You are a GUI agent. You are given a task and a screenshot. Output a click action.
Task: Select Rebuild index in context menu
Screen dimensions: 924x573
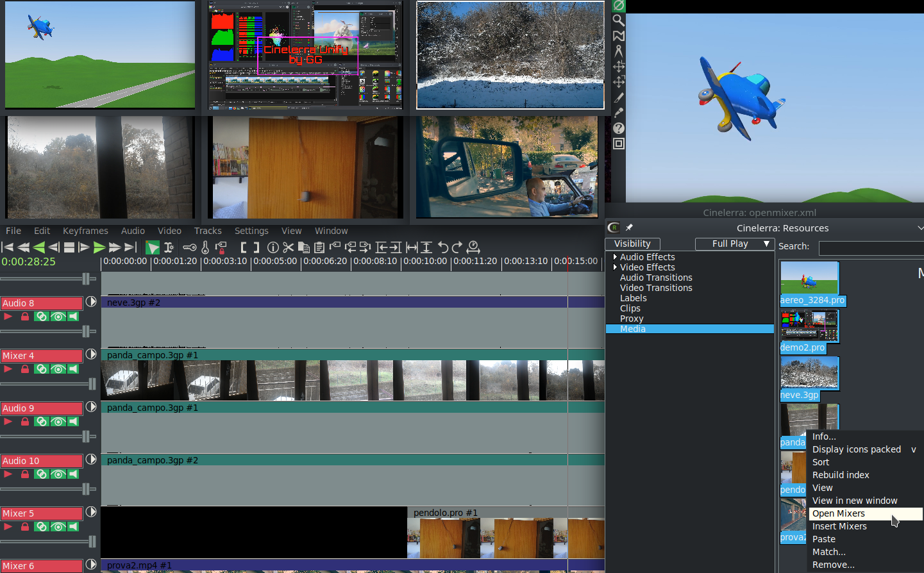pyautogui.click(x=841, y=475)
